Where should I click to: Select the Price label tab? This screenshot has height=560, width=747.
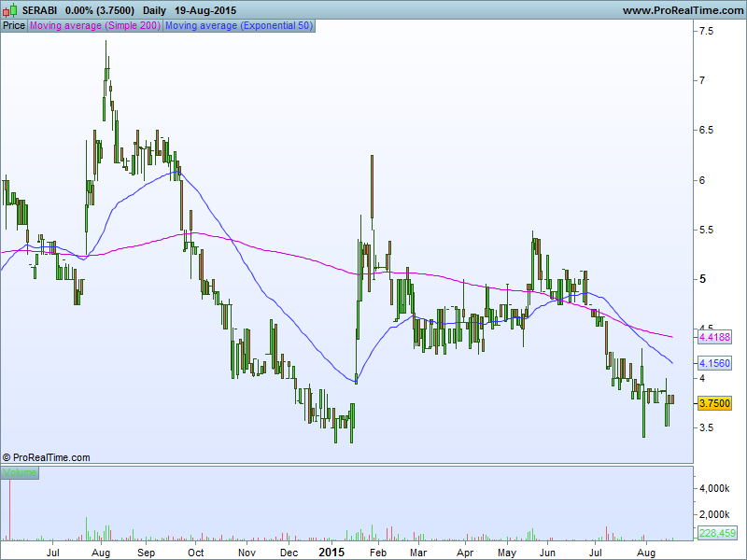14,26
